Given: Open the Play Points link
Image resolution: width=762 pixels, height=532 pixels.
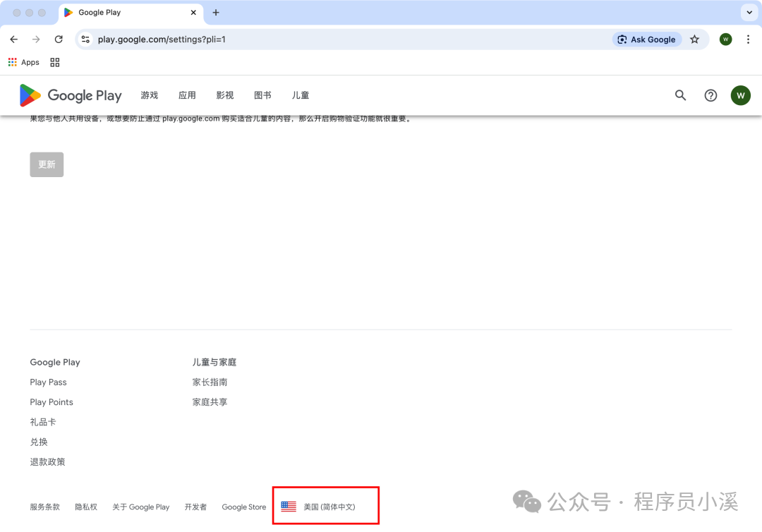Looking at the screenshot, I should tap(52, 402).
